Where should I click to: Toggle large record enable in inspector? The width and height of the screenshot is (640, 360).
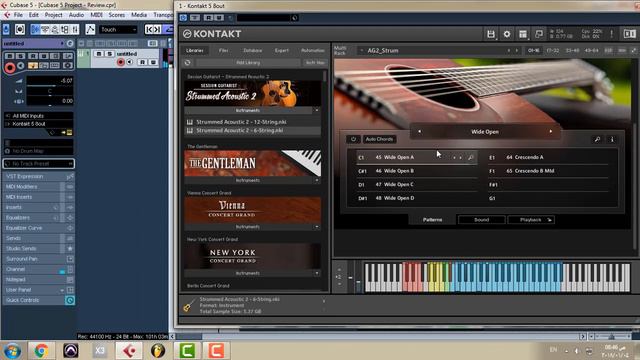pyautogui.click(x=10, y=68)
